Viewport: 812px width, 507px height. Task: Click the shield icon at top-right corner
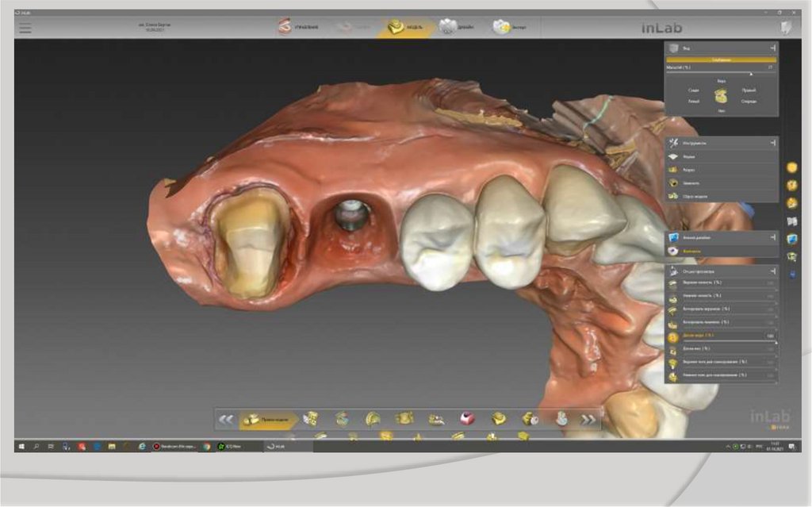(x=786, y=28)
